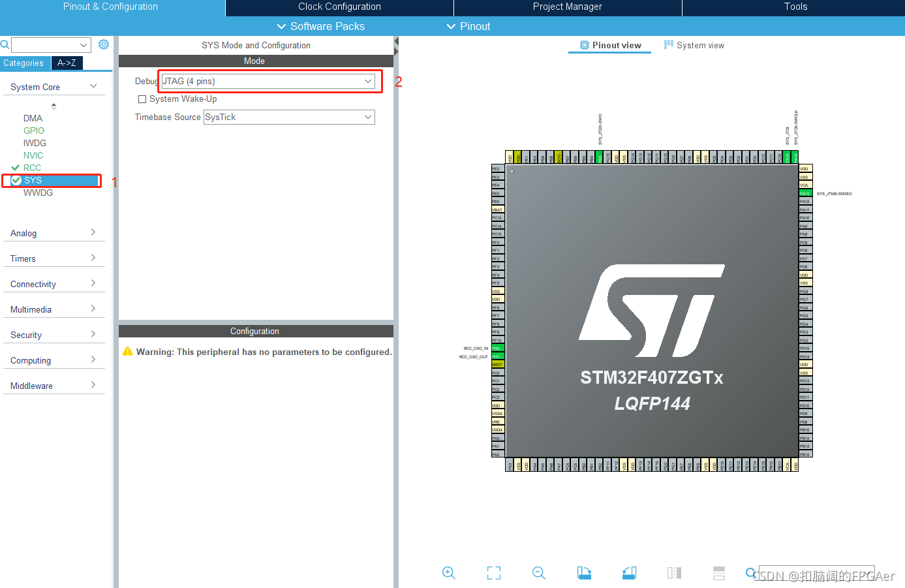The image size is (905, 588).
Task: Select Pinout view tab
Action: pyautogui.click(x=610, y=45)
